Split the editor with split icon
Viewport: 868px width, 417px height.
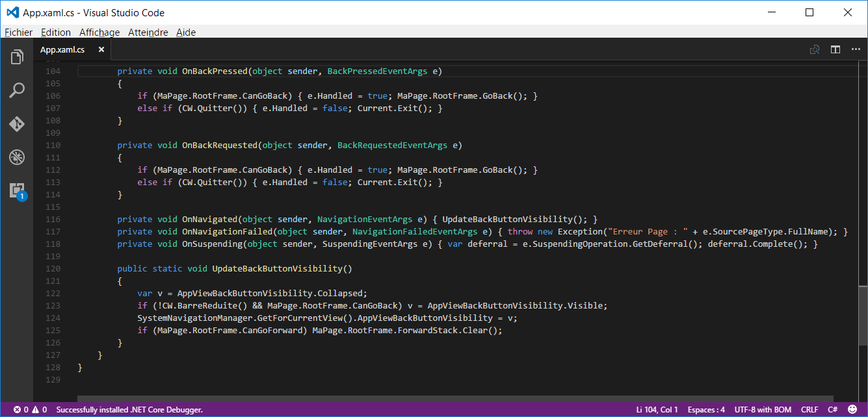(x=835, y=49)
